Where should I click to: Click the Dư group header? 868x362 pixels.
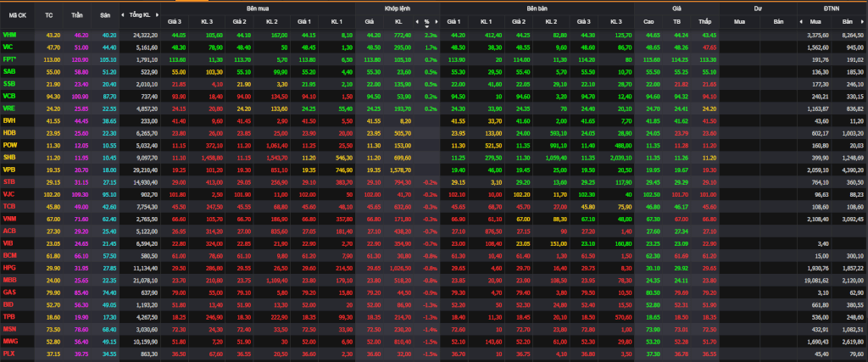pyautogui.click(x=758, y=8)
